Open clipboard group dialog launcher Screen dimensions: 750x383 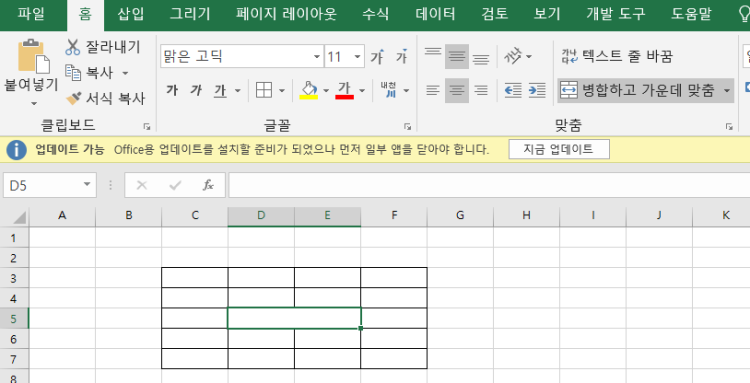click(x=147, y=126)
